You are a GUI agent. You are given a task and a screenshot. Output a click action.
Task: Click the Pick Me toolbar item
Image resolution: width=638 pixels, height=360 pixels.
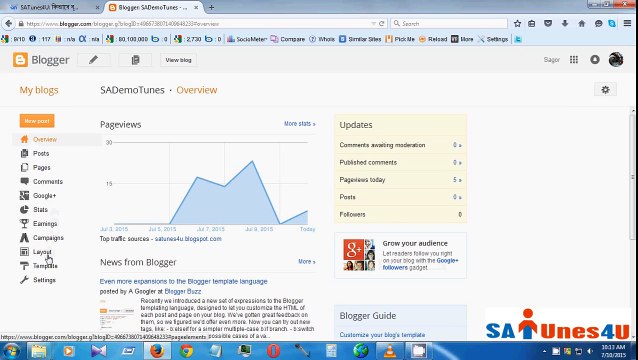(x=400, y=39)
